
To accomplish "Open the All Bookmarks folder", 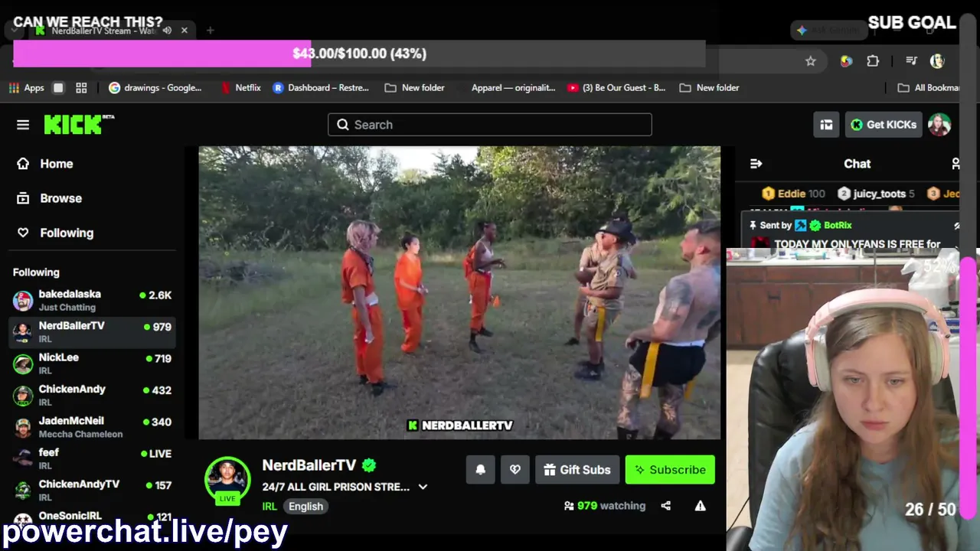I will pyautogui.click(x=928, y=88).
